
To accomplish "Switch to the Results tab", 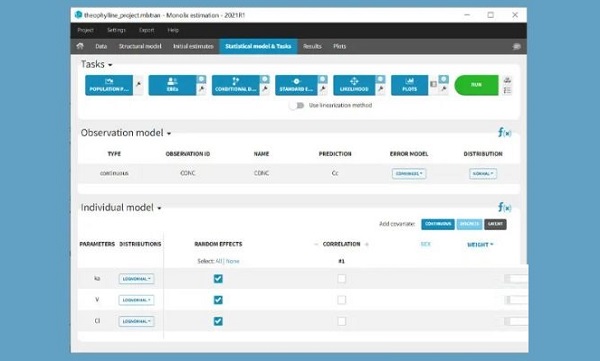I will click(312, 46).
